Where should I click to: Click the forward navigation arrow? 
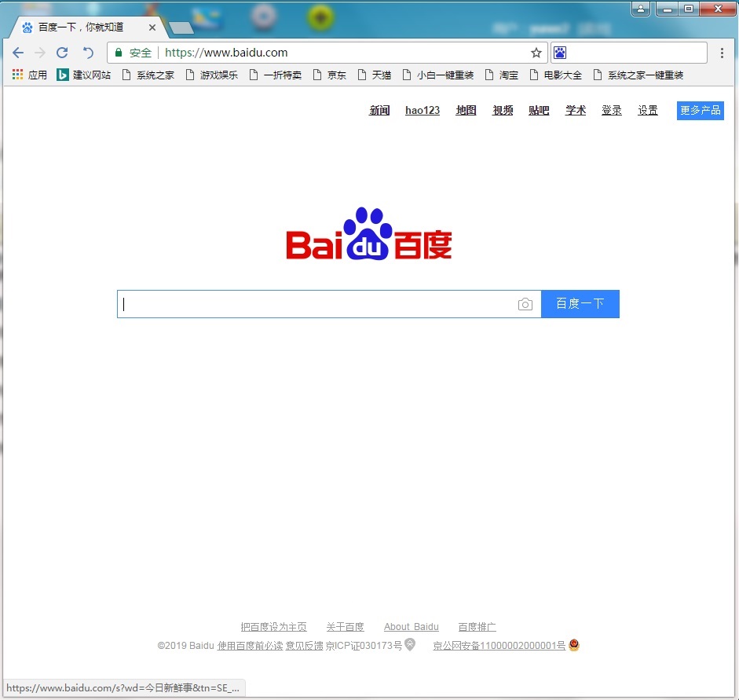(40, 53)
